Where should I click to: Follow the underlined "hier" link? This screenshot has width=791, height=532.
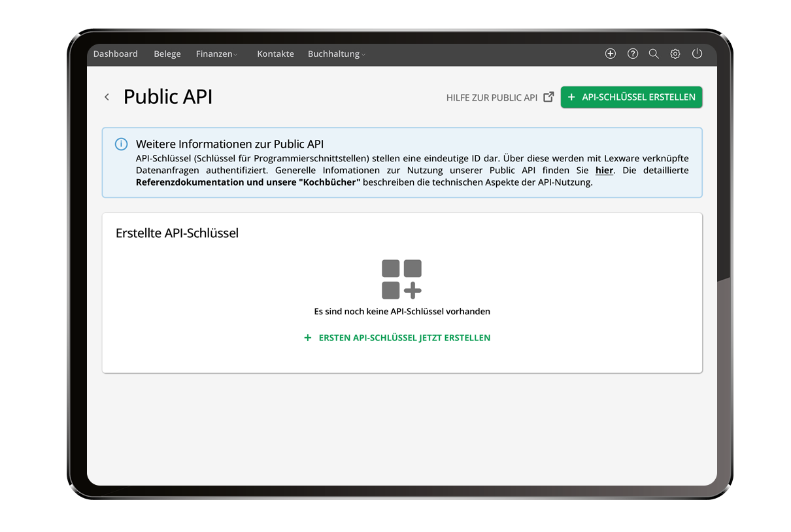coord(604,171)
